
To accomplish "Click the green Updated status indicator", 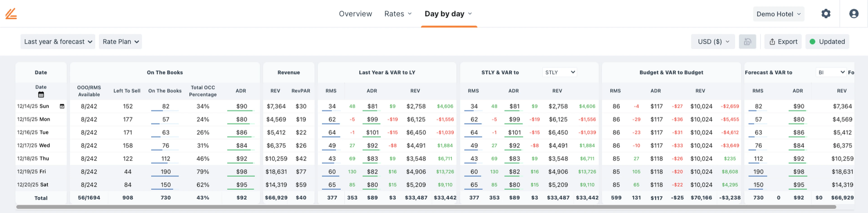I will pos(827,42).
